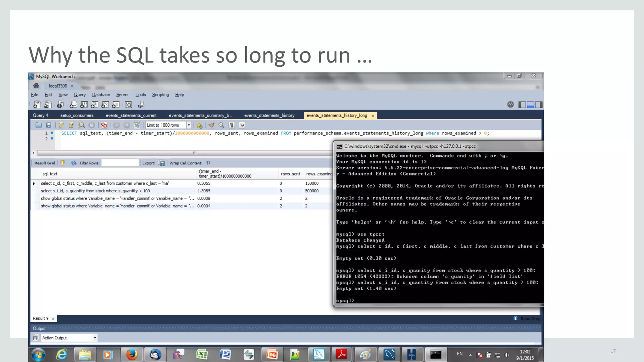Create new stored procedure icon
Image resolution: width=644 pixels, height=362 pixels.
tap(105, 105)
